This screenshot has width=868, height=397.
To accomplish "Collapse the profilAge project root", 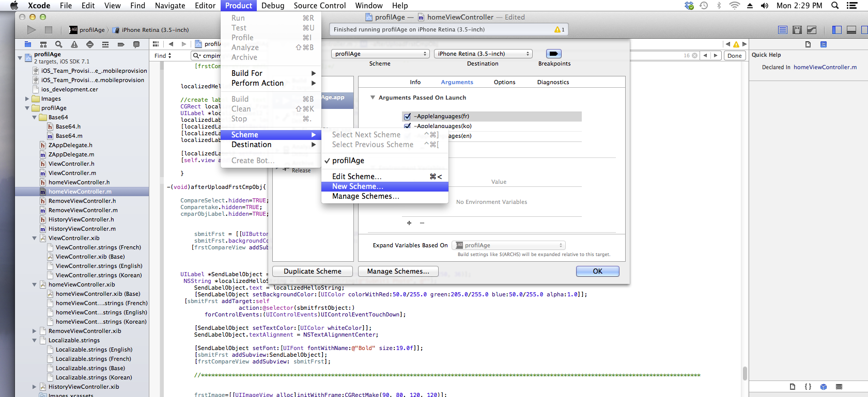I will (20, 58).
